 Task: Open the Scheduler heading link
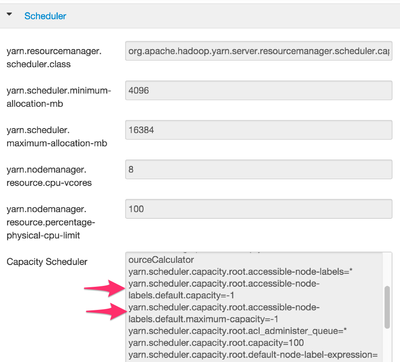pyautogui.click(x=45, y=16)
